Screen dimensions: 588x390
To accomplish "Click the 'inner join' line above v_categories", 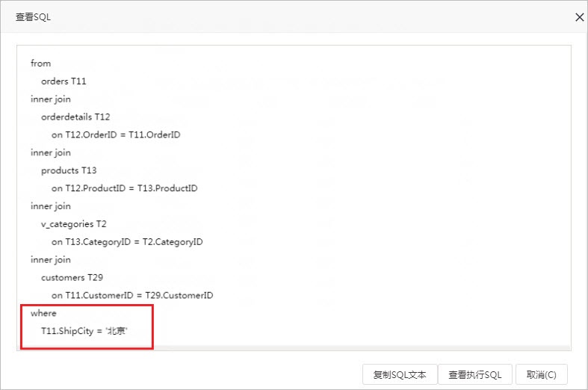I will pyautogui.click(x=51, y=206).
